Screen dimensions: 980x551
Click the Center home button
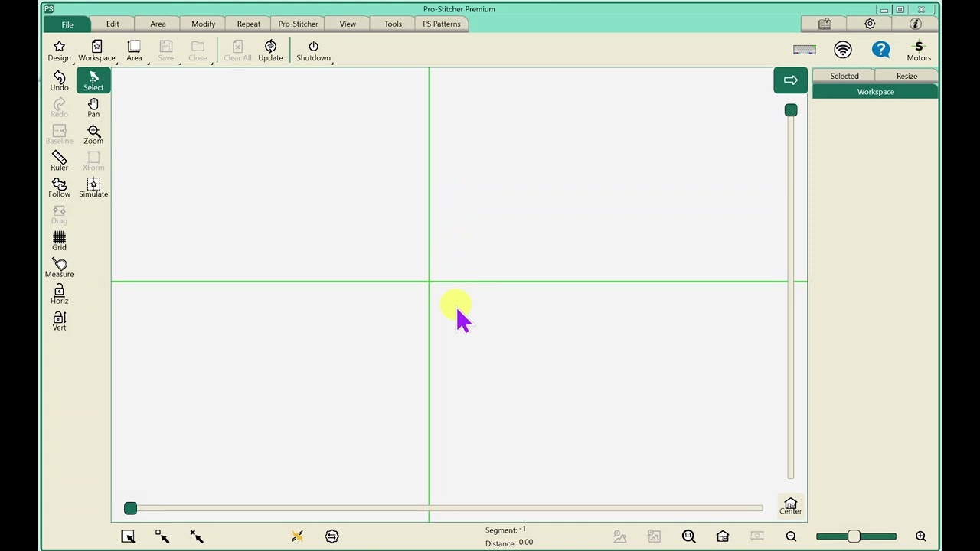790,506
